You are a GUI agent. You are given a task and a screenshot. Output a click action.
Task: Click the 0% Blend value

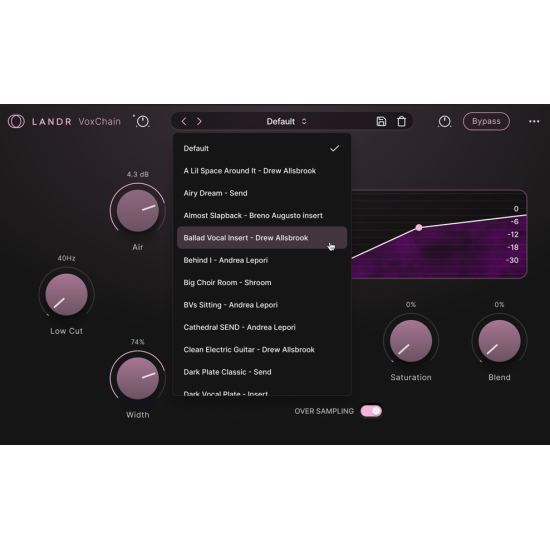tap(499, 304)
